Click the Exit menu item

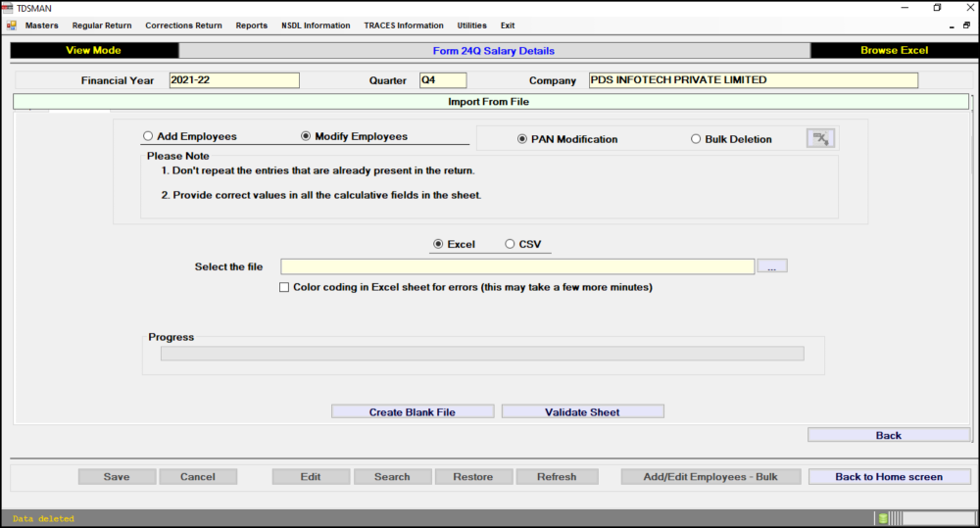pyautogui.click(x=508, y=25)
